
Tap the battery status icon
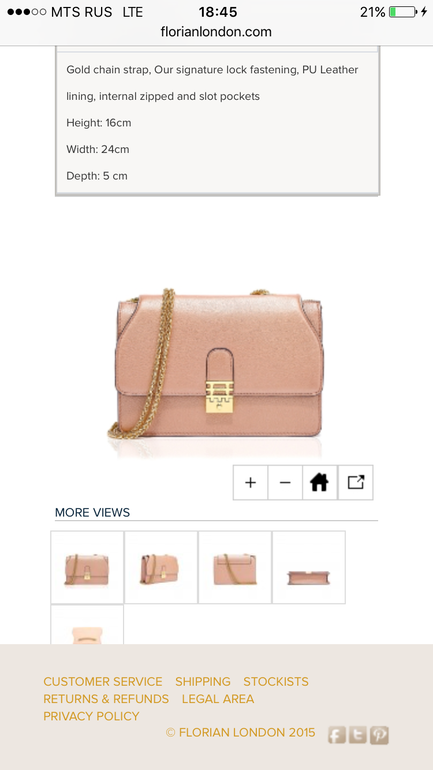[403, 12]
